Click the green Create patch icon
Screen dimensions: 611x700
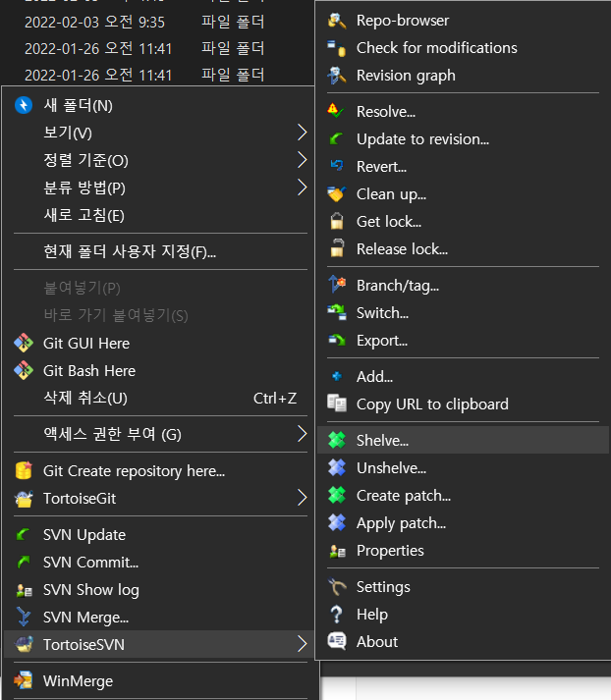337,495
